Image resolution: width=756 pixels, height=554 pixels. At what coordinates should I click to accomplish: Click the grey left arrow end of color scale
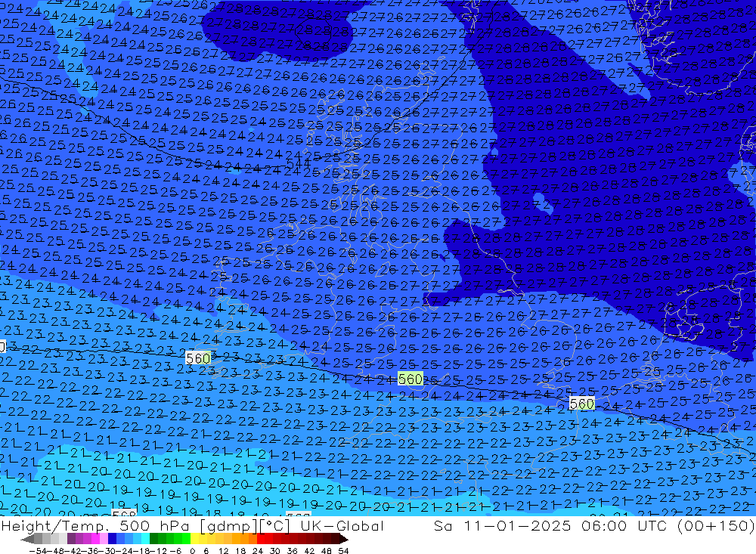click(27, 539)
